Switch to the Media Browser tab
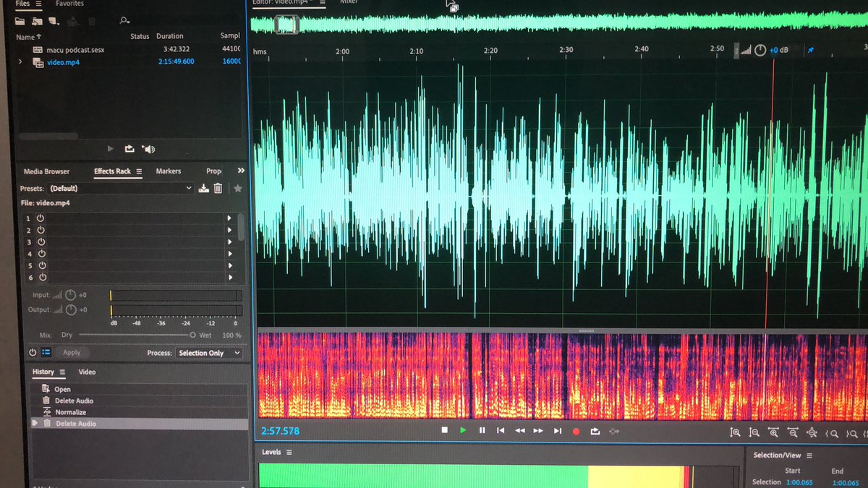 [46, 171]
